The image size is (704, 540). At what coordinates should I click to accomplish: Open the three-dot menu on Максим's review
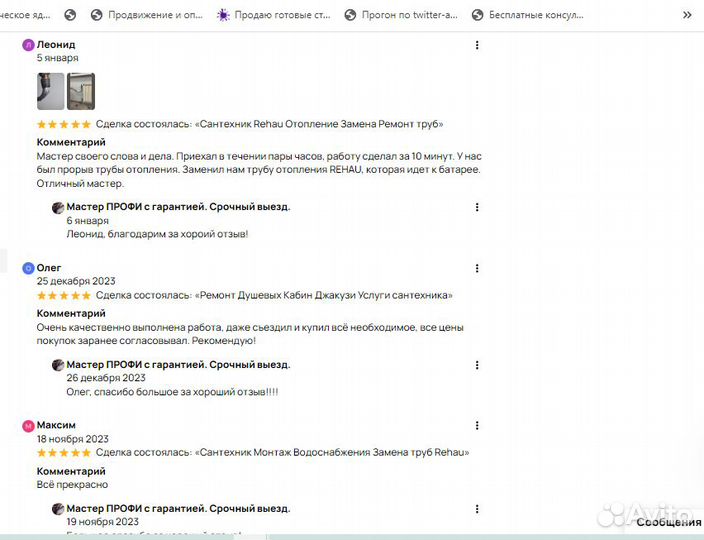tap(477, 425)
